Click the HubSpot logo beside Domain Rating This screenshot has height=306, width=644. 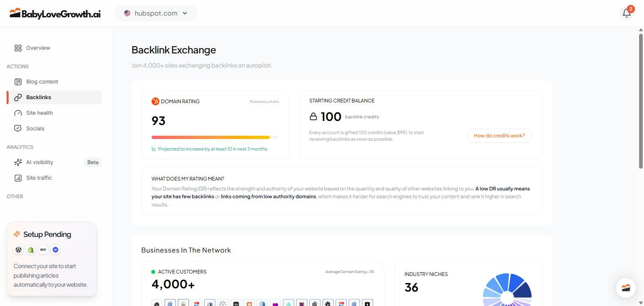pyautogui.click(x=155, y=101)
